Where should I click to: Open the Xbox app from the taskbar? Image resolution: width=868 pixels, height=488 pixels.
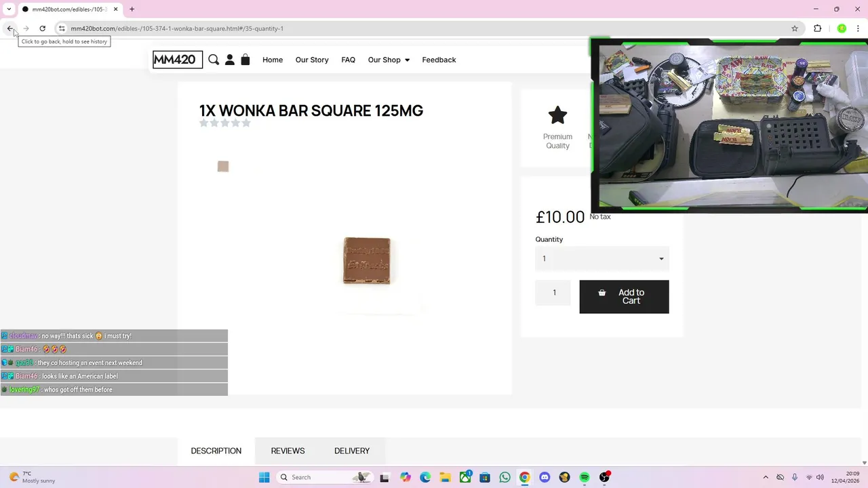tap(465, 477)
